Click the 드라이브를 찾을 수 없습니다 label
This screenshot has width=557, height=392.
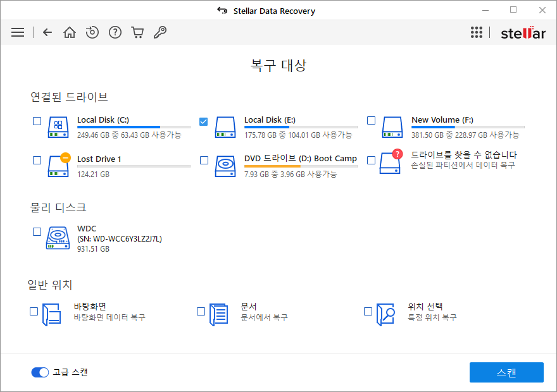(464, 155)
